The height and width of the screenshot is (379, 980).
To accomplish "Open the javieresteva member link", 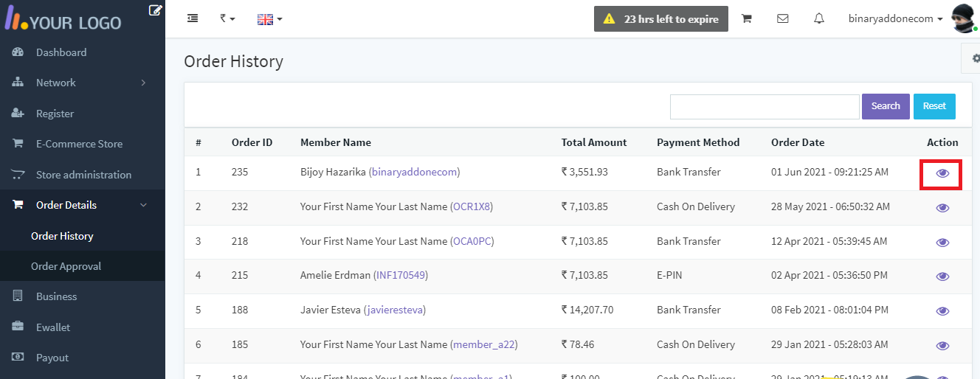I will click(395, 310).
